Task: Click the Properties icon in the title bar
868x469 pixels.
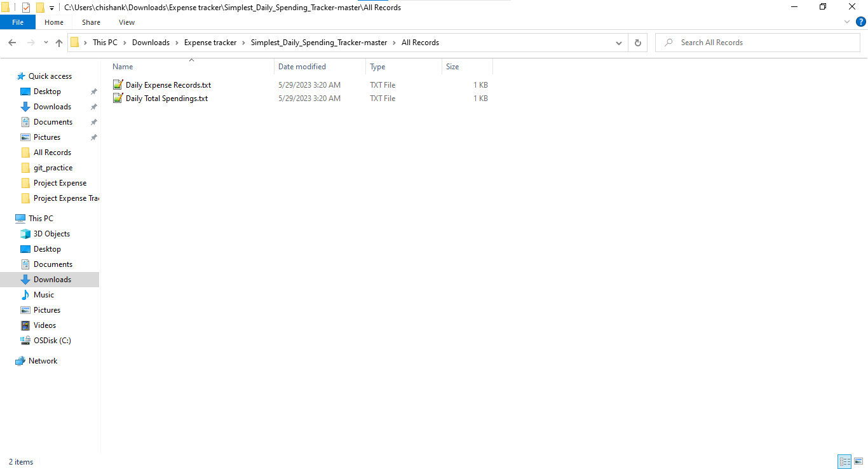Action: point(26,7)
